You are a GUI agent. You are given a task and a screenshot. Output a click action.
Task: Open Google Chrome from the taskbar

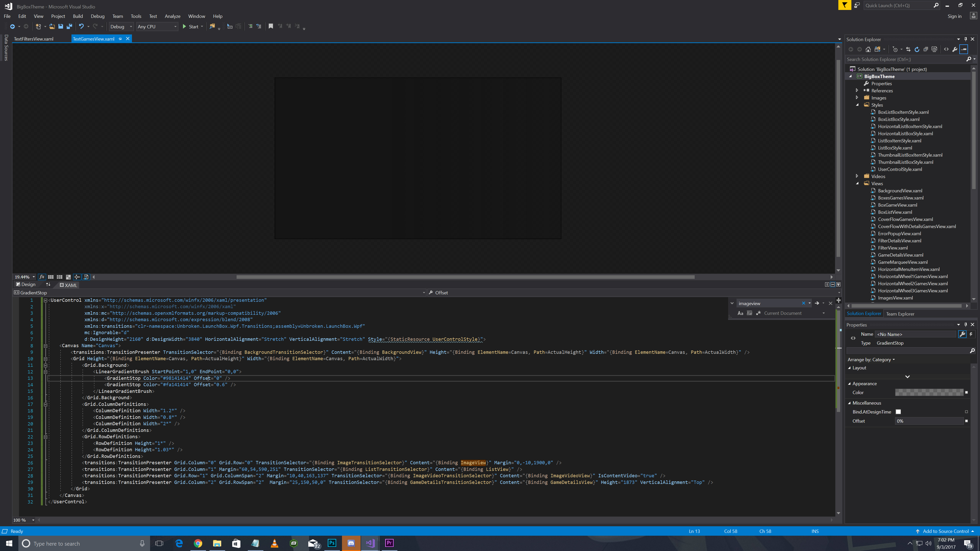[x=198, y=543]
